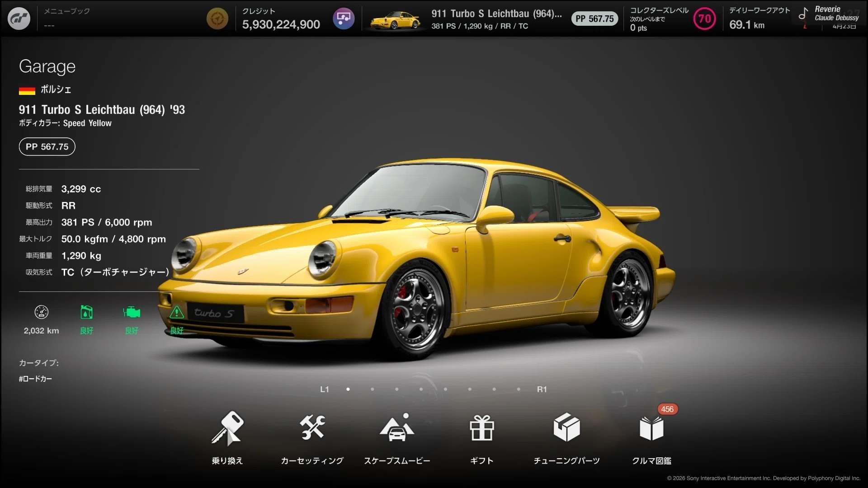
Task: Click the R1 next page indicator
Action: 542,389
